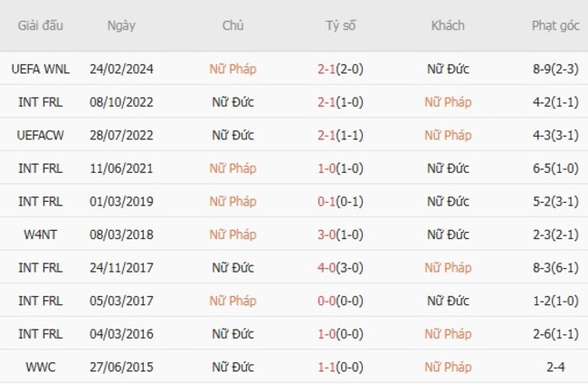The width and height of the screenshot is (588, 384).
Task: Open the 1-1(0-0) score of WWC match
Action: click(x=341, y=367)
